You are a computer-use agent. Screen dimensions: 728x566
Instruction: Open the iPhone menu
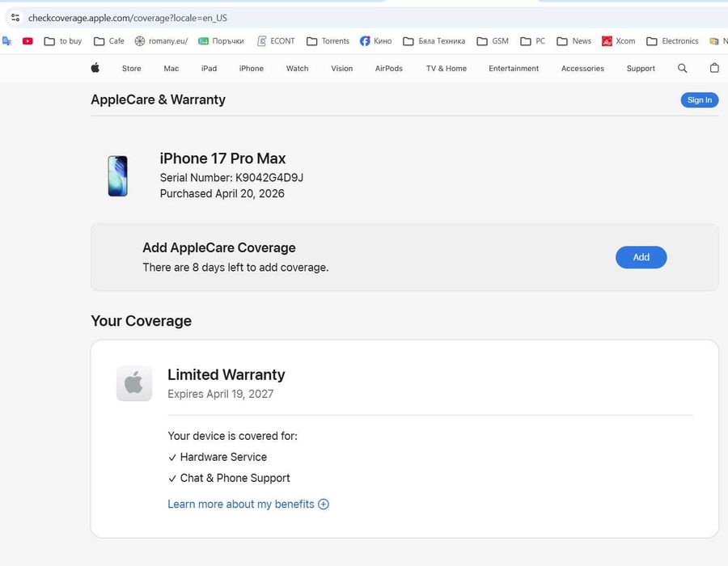(x=252, y=69)
